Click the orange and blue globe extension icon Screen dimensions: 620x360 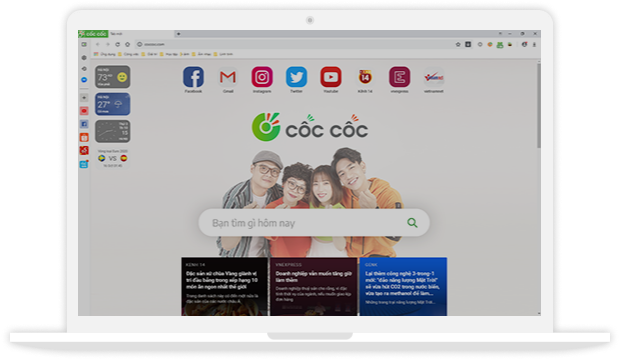pos(490,45)
